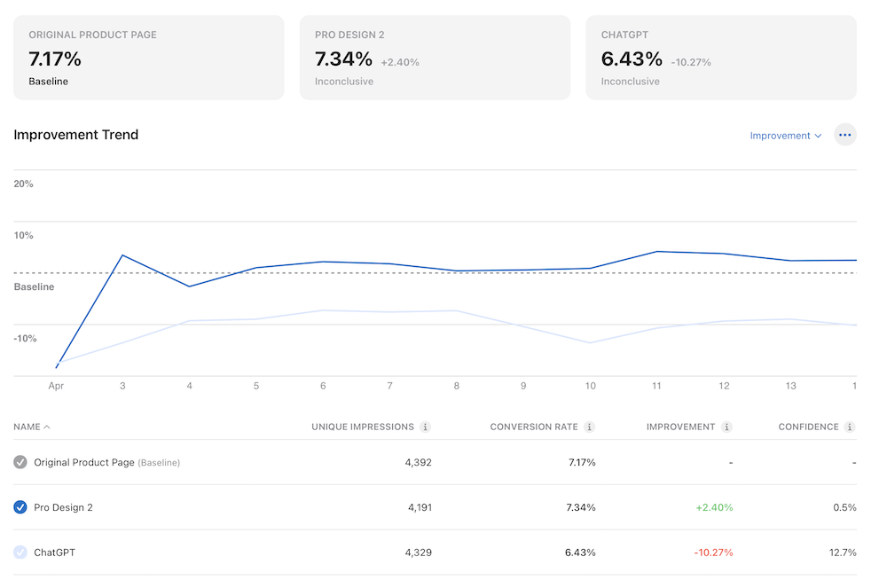Open the Original Product Page baseline card

tap(148, 57)
